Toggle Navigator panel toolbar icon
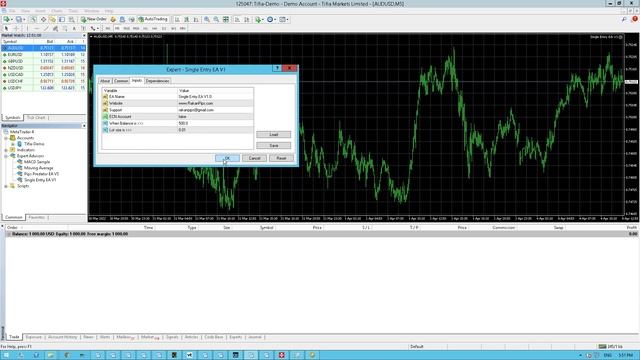Viewport: 640px width, 360px height. pyautogui.click(x=53, y=19)
